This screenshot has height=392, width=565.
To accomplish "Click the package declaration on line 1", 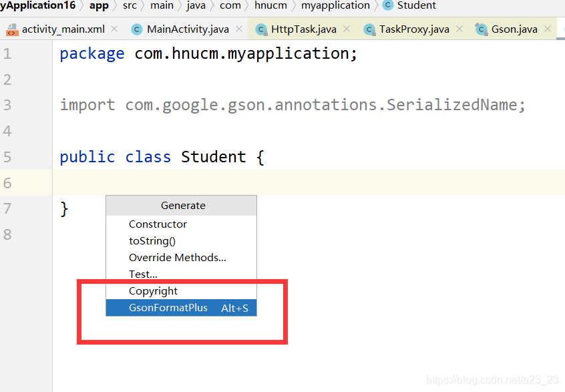I will (208, 53).
